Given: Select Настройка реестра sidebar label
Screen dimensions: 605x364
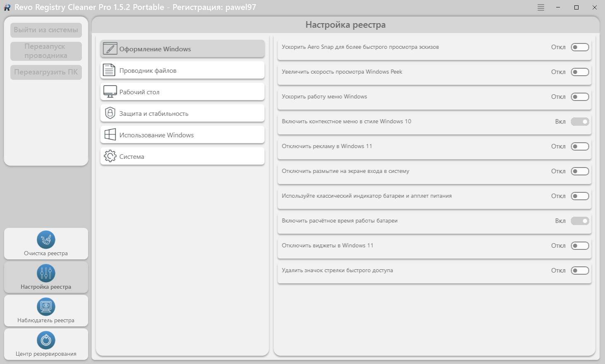Looking at the screenshot, I should pyautogui.click(x=46, y=287).
